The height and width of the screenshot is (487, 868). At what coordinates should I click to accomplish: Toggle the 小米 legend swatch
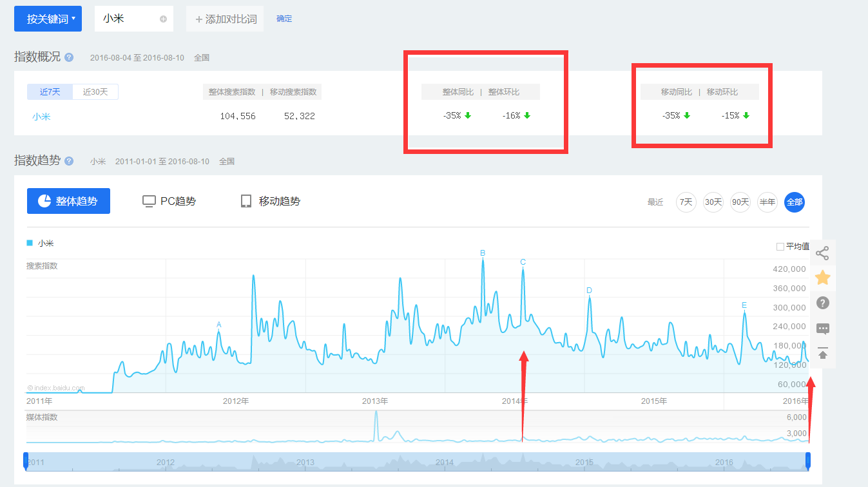(30, 243)
